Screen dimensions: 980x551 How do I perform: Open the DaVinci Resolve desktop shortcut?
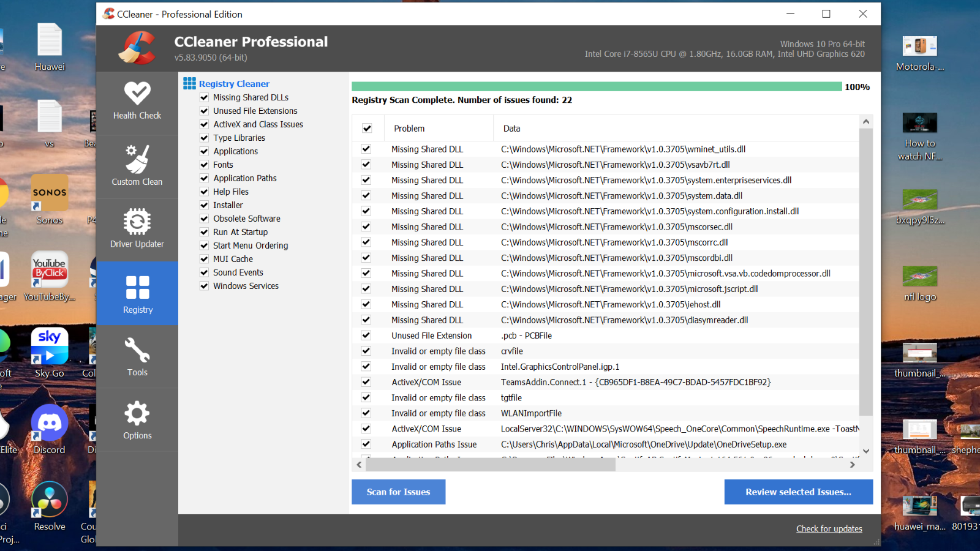click(50, 506)
